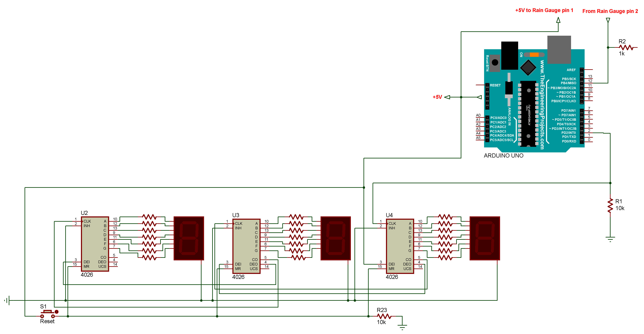644x334 pixels.
Task: Click the +5V power terminal arrow
Action: (x=447, y=97)
